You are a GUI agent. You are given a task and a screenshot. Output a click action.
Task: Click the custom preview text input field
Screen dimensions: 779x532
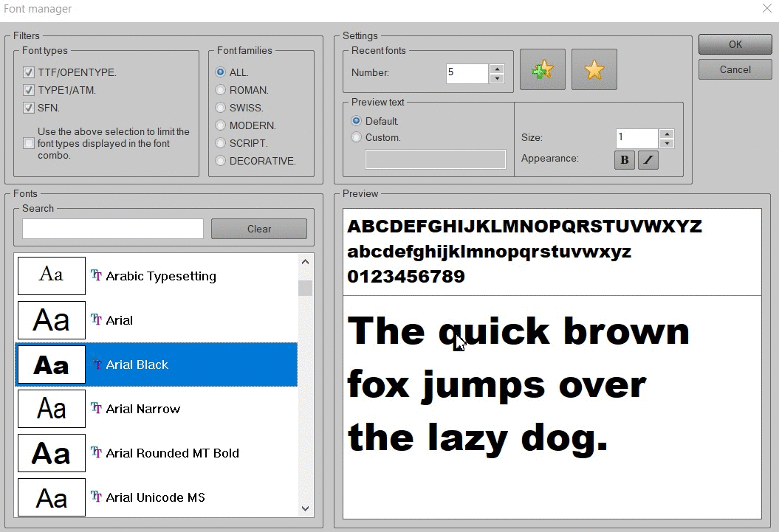tap(436, 159)
